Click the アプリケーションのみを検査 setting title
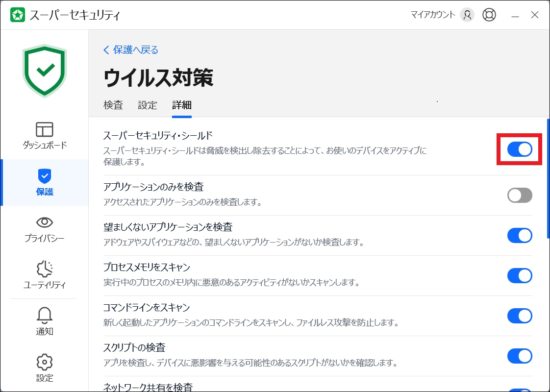The width and height of the screenshot is (550, 392). pyautogui.click(x=153, y=187)
